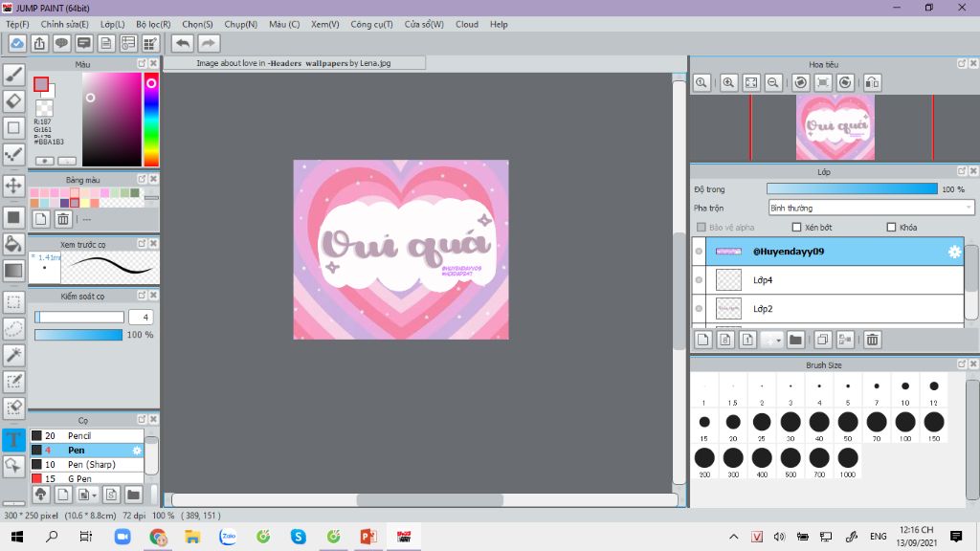The height and width of the screenshot is (551, 980).
Task: Create a new layer in Lớp panel
Action: [702, 340]
